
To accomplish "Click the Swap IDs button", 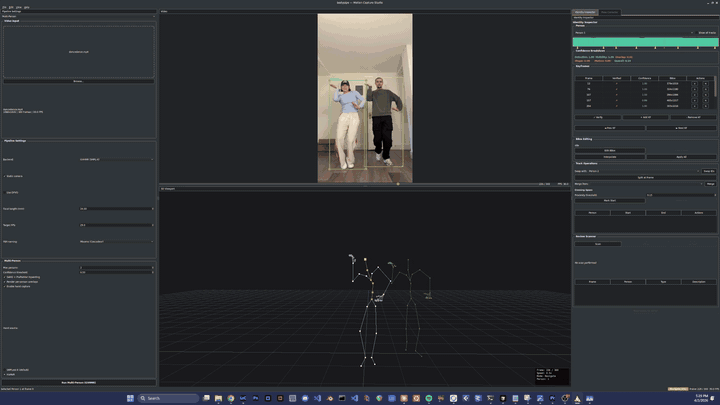I will tap(709, 171).
